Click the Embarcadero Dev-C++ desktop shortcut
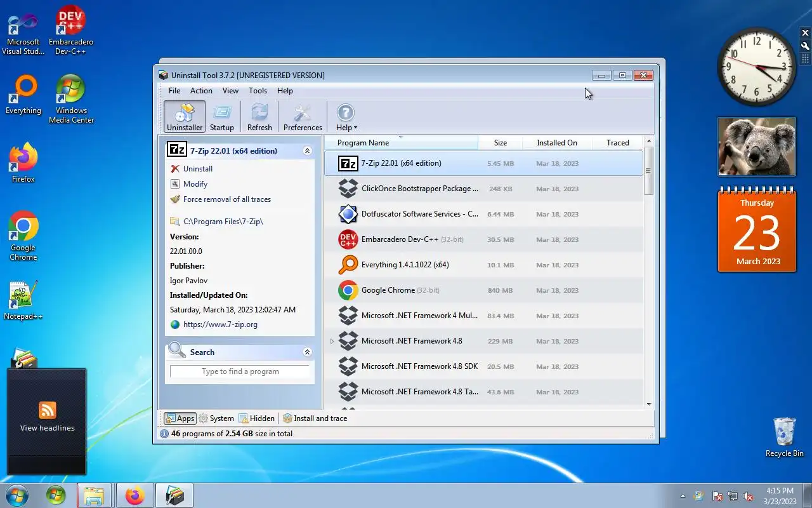 point(71,31)
